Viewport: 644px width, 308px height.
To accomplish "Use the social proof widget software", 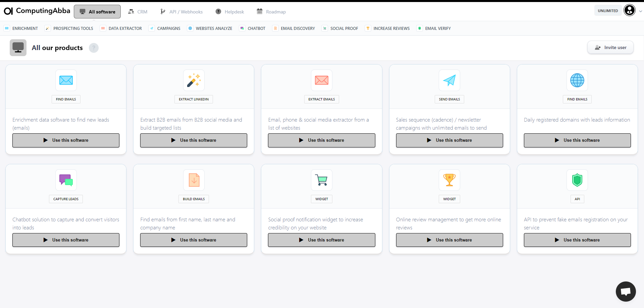I will point(322,240).
